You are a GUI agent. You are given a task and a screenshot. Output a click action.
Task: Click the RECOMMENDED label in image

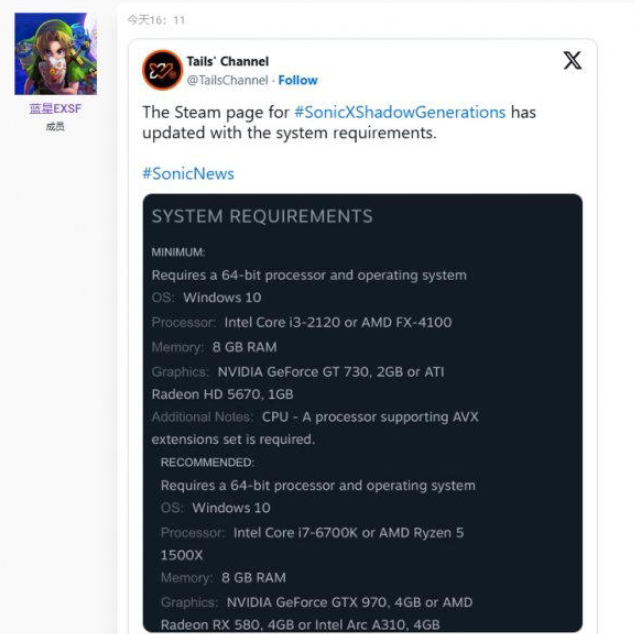pos(207,462)
